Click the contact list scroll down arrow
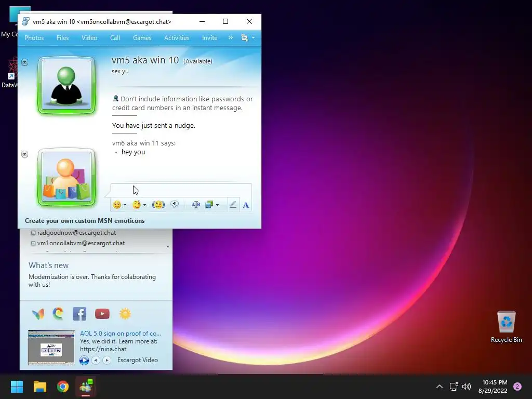This screenshot has width=532, height=399. [168, 246]
